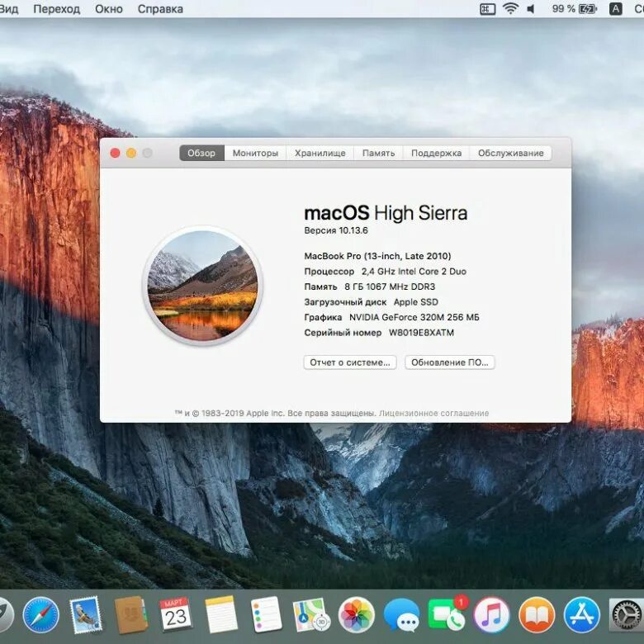
Task: Click the Apple SSD startup disk value
Action: pos(415,302)
